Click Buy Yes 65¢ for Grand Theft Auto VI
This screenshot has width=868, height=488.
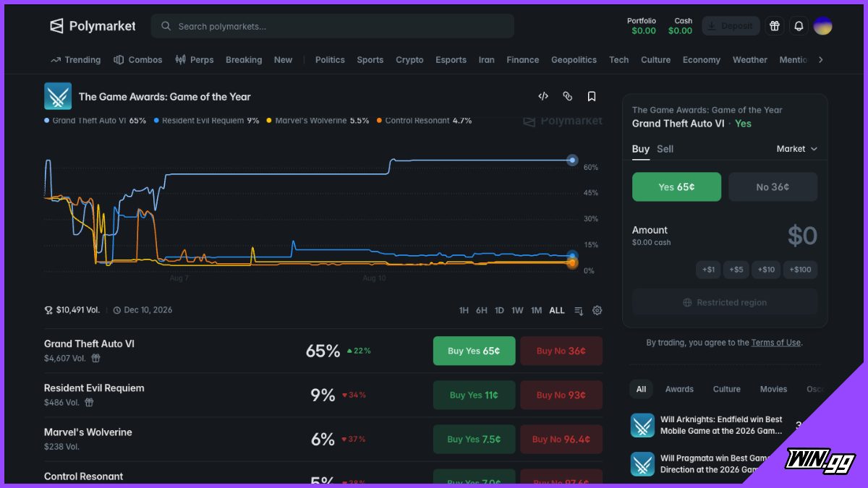(474, 351)
